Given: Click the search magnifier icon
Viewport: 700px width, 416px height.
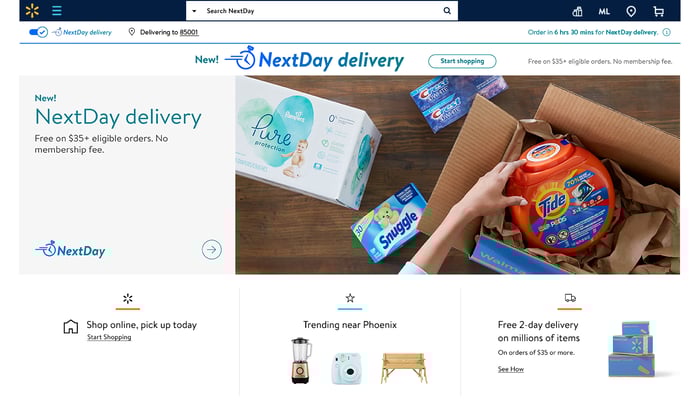Looking at the screenshot, I should point(447,11).
